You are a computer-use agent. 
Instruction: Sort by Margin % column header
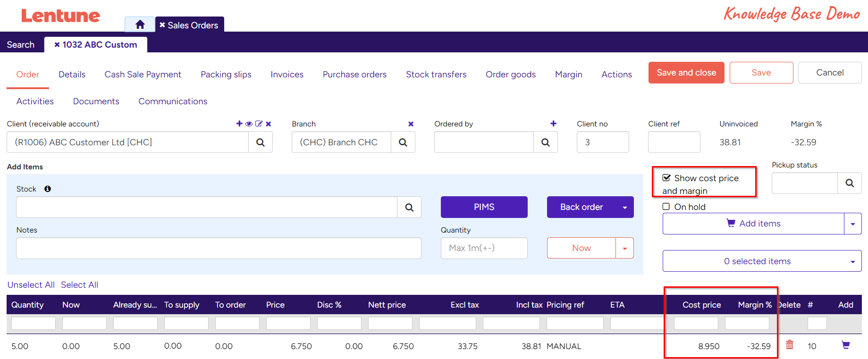[755, 305]
